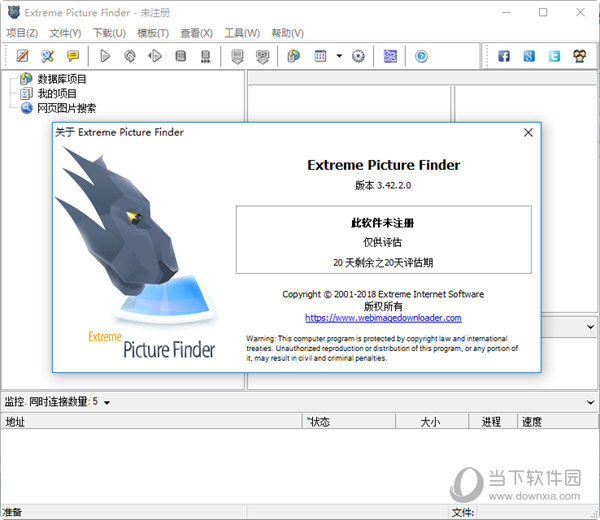This screenshot has height=520, width=600.
Task: Select 网页图片搜索 tree item
Action: click(67, 108)
